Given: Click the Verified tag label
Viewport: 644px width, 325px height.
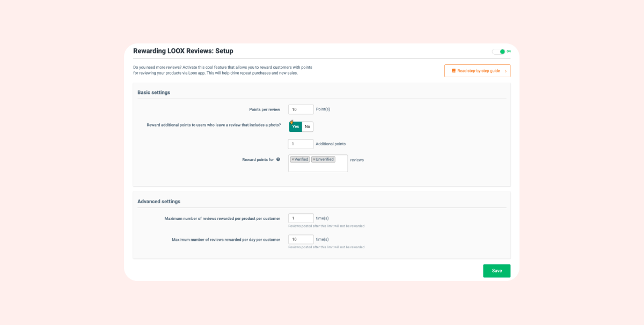Looking at the screenshot, I should coord(302,159).
